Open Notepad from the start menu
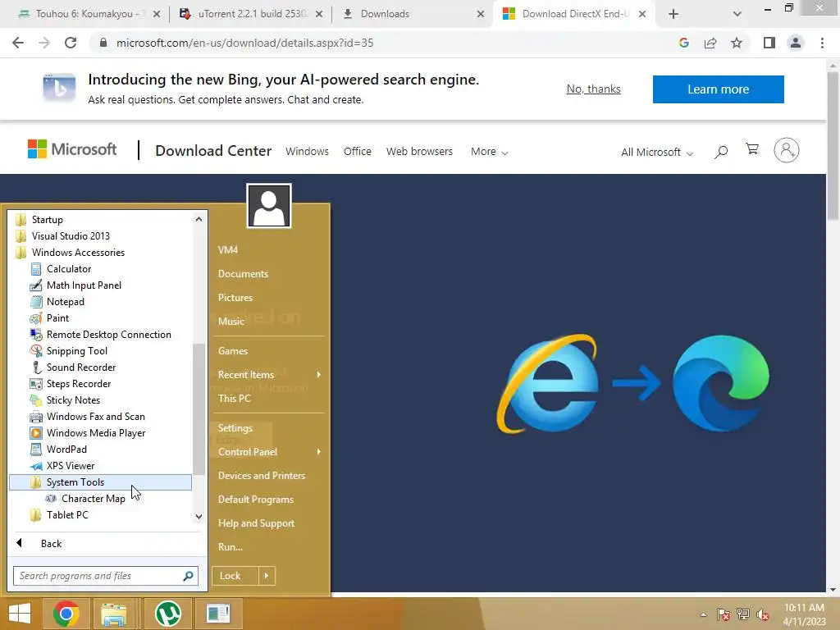 coord(65,302)
